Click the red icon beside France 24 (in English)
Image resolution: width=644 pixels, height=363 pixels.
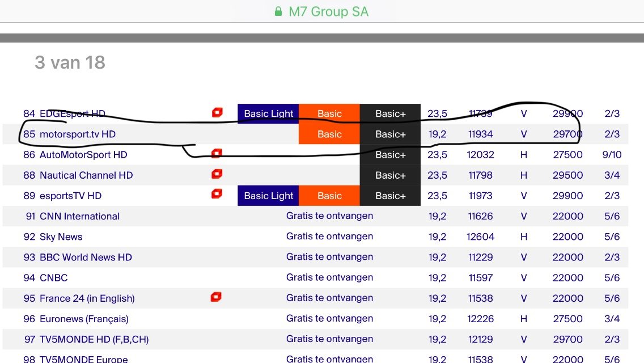(x=216, y=297)
